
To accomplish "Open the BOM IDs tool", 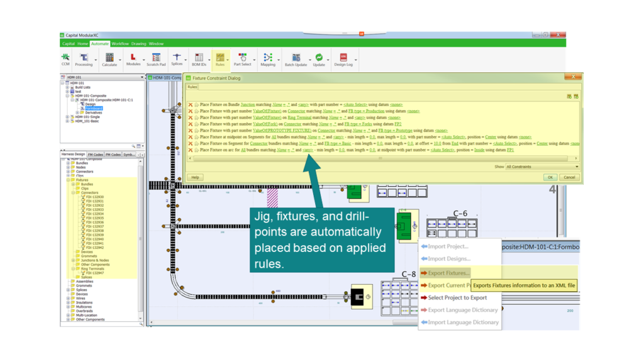I will pos(199,60).
